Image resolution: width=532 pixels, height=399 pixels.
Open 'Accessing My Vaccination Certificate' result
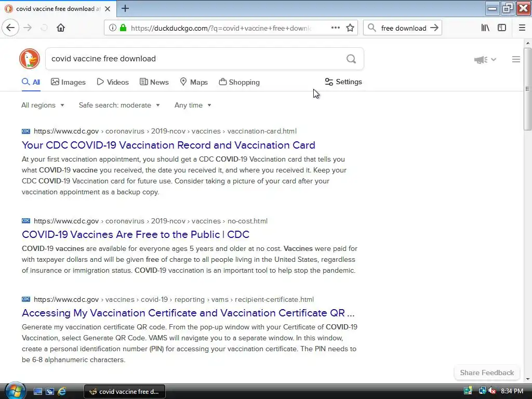(x=188, y=313)
